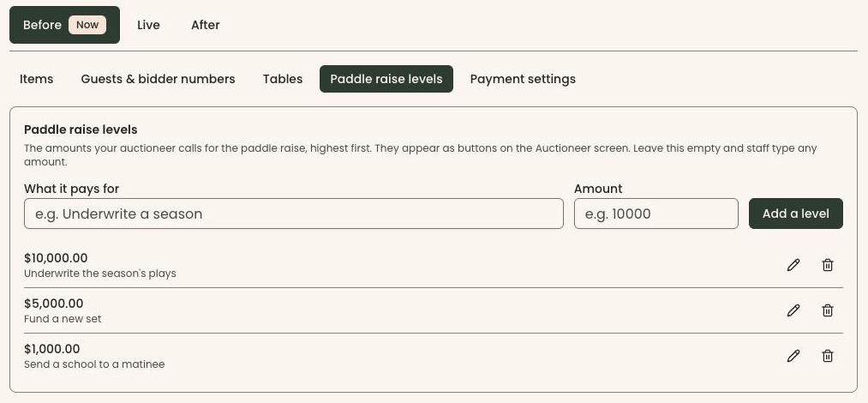
Task: Switch to the After phase tab
Action: 206,25
